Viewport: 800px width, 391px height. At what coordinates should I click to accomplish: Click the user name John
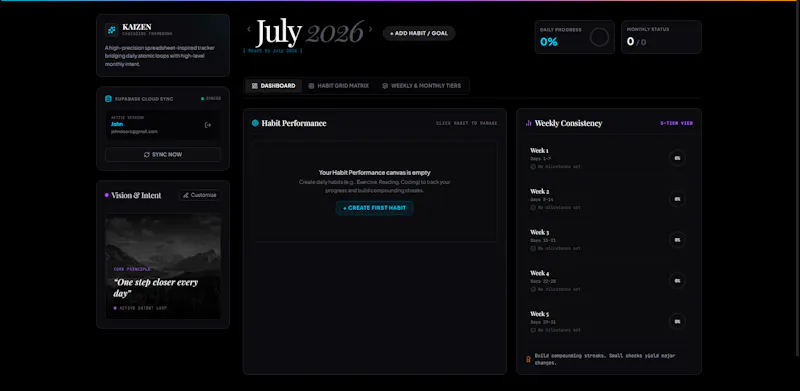tap(116, 124)
